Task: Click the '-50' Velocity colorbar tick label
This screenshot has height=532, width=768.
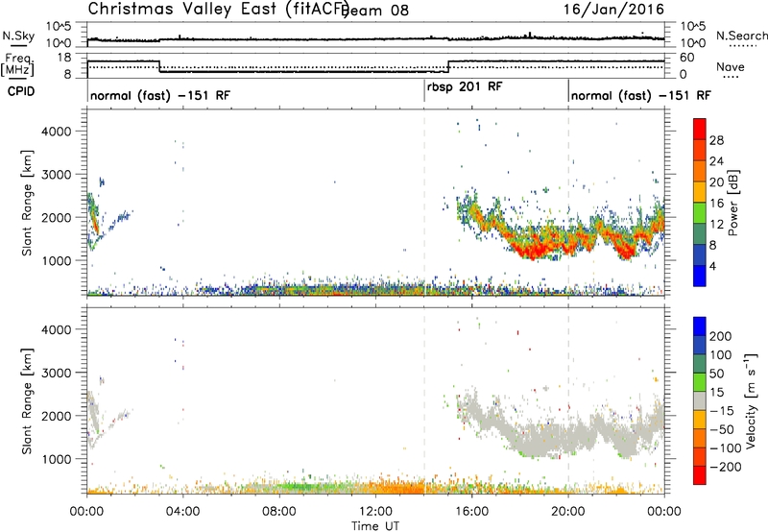Action: (x=722, y=429)
